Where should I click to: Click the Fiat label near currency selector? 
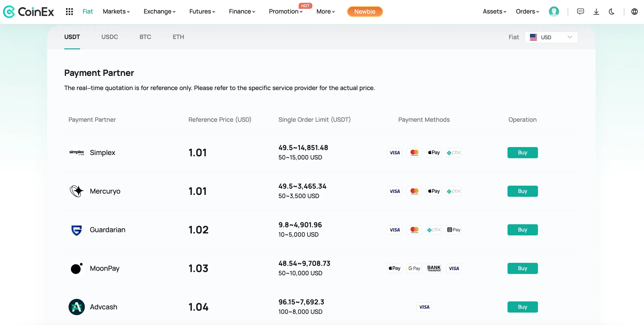click(x=514, y=37)
